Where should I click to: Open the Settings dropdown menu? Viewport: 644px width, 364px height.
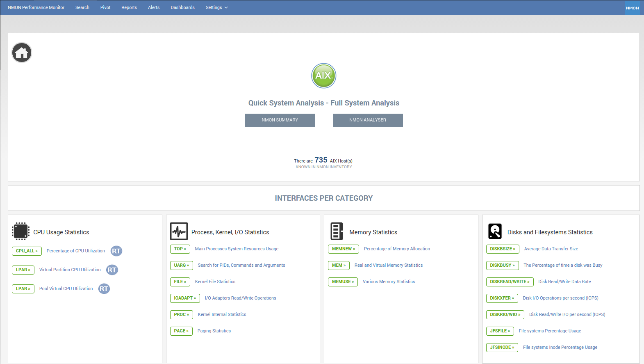pos(216,7)
